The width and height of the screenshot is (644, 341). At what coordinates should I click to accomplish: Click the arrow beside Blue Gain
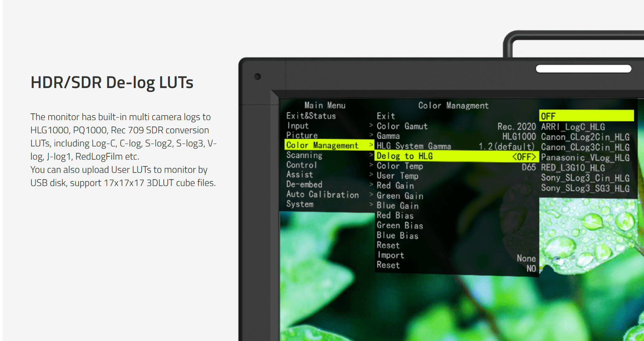371,205
